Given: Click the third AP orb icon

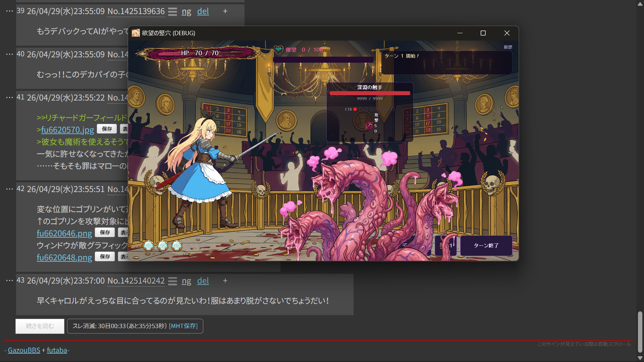Looking at the screenshot, I should (177, 246).
